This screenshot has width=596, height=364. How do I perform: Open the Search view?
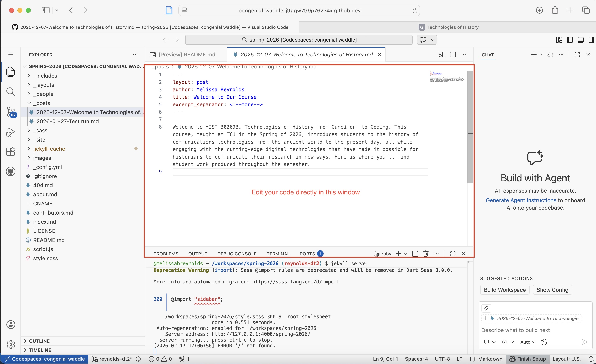coord(11,92)
